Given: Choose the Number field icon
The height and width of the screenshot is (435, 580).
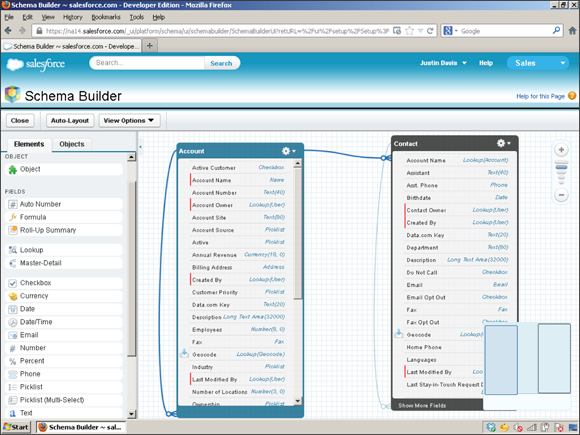Looking at the screenshot, I should click(x=13, y=348).
